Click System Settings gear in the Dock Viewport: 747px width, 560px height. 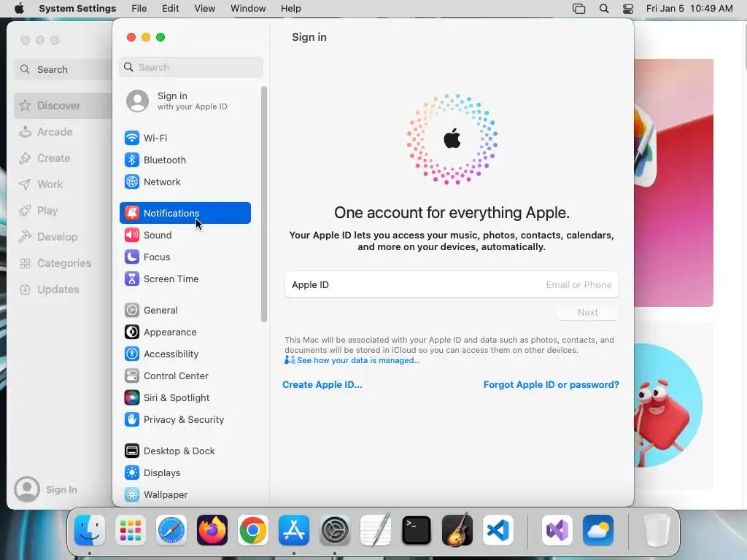pos(335,530)
